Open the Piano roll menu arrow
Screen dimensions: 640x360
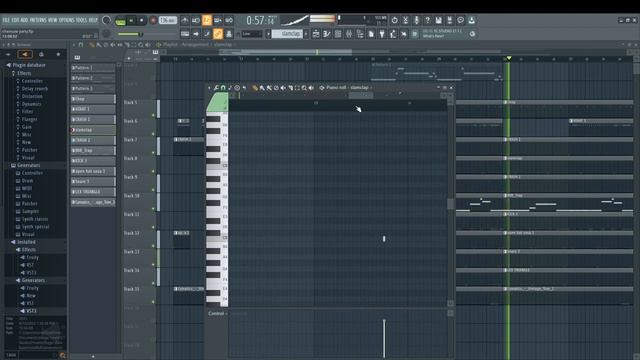[209, 88]
